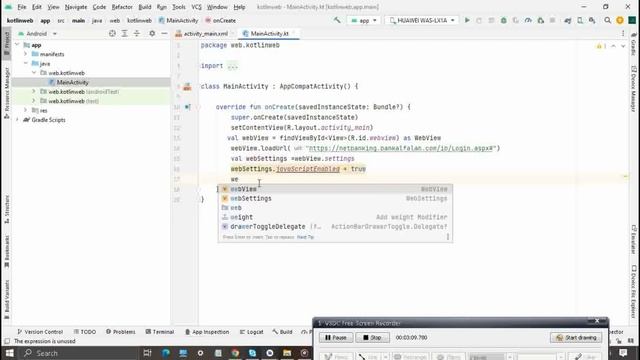Open the VCS menu
This screenshot has width=640, height=360.
(196, 7)
